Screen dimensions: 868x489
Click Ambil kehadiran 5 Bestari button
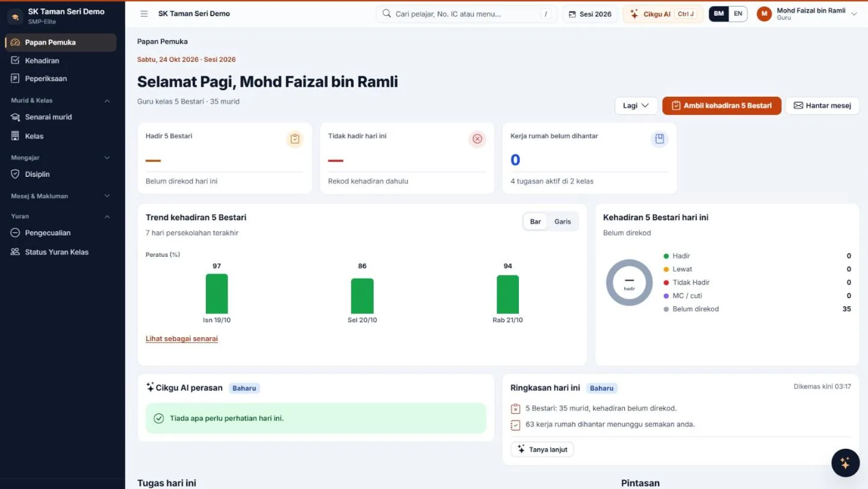[x=722, y=106]
